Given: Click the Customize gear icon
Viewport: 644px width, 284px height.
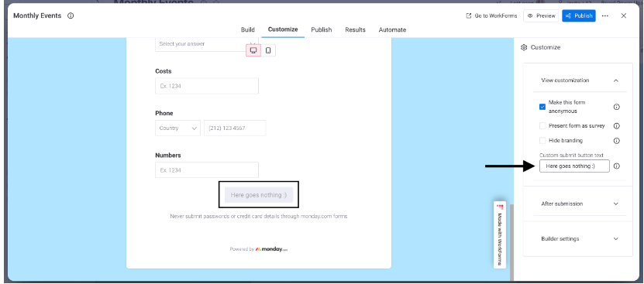Looking at the screenshot, I should (x=524, y=48).
